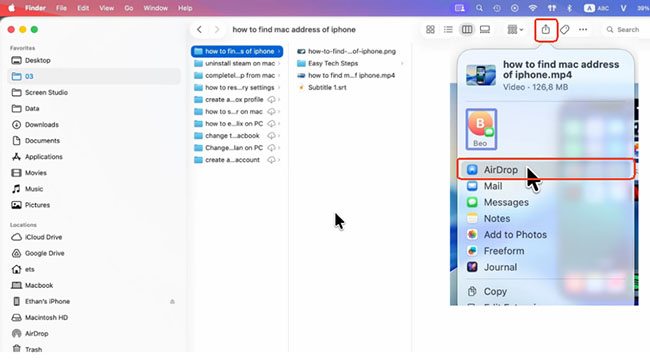Open the Group By dropdown
Viewport: 650px width, 363px height.
tap(515, 30)
